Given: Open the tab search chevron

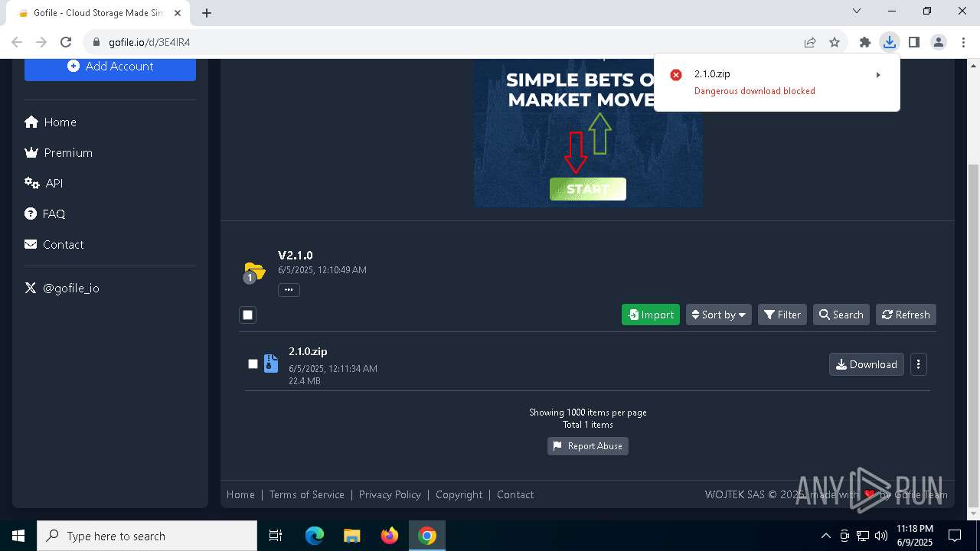Looking at the screenshot, I should coord(857,11).
